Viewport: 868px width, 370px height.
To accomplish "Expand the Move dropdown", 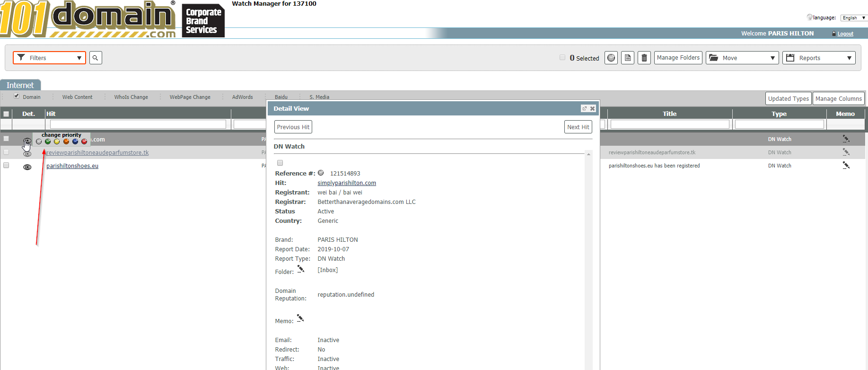I will [x=742, y=58].
